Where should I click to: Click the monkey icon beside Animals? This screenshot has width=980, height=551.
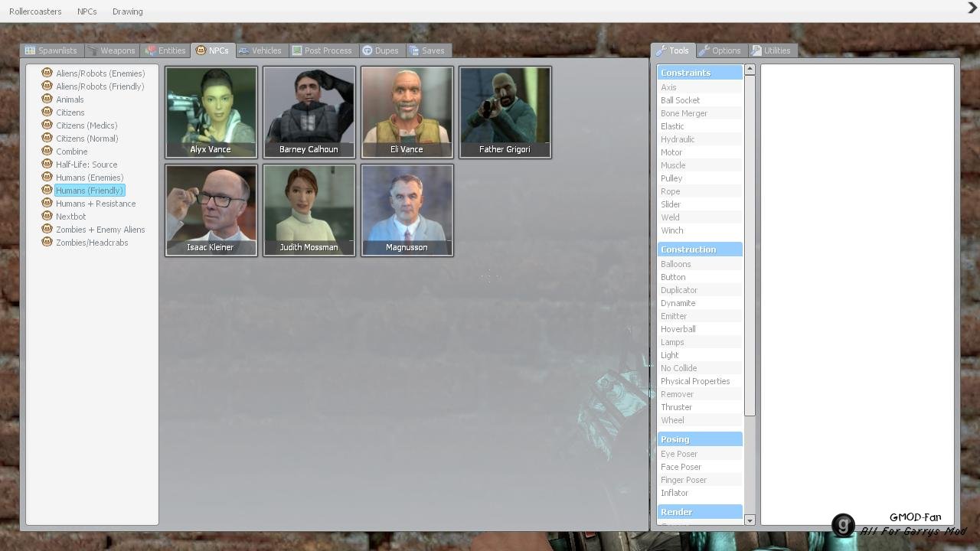[47, 99]
